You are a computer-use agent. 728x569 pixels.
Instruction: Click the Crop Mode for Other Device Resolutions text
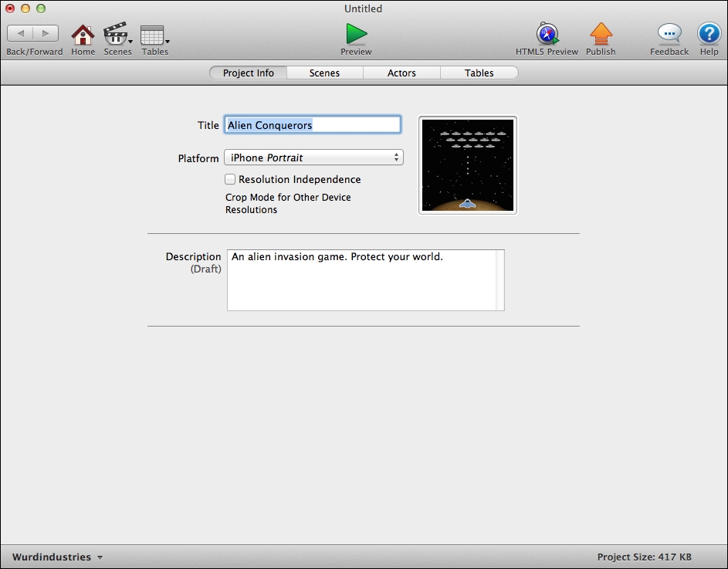(288, 204)
